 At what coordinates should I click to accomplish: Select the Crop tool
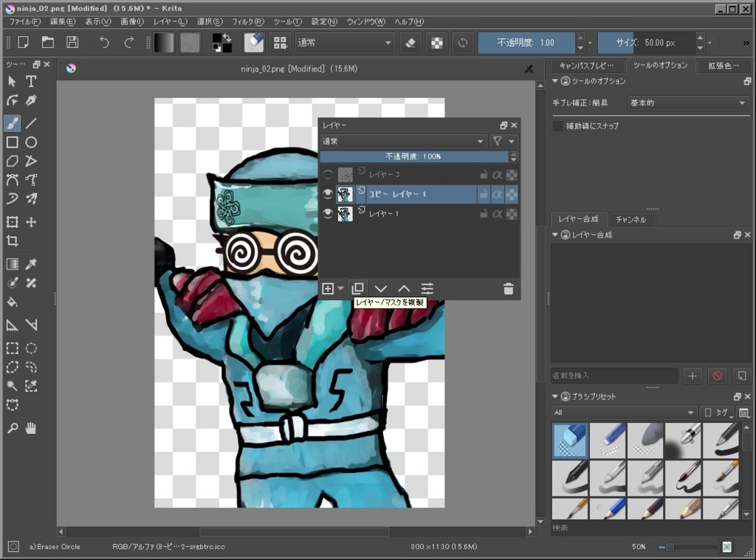point(12,241)
